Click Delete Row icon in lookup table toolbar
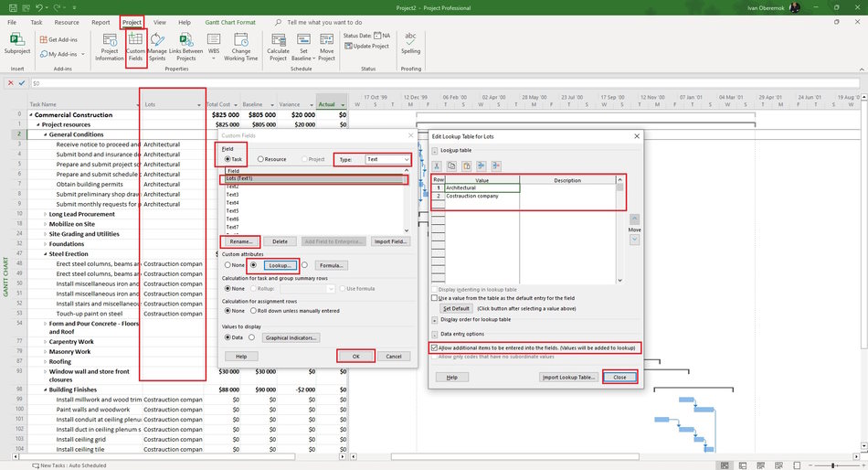The width and height of the screenshot is (868, 470). (x=496, y=166)
